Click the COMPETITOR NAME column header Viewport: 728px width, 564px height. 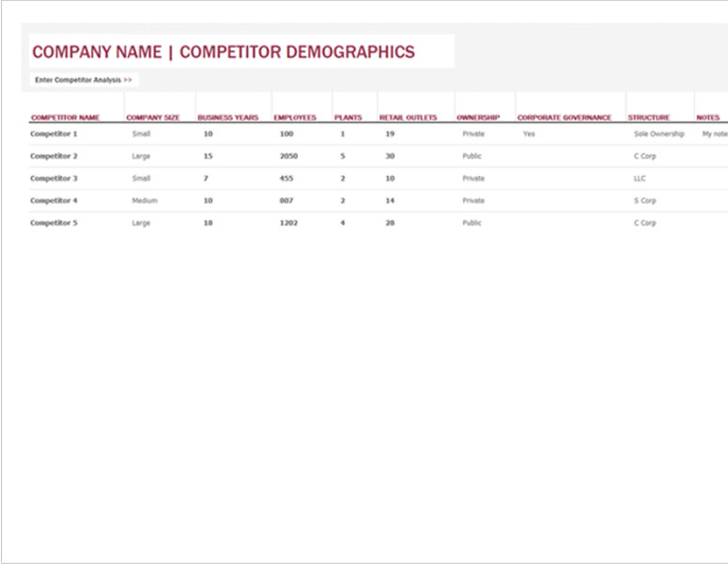tap(65, 118)
